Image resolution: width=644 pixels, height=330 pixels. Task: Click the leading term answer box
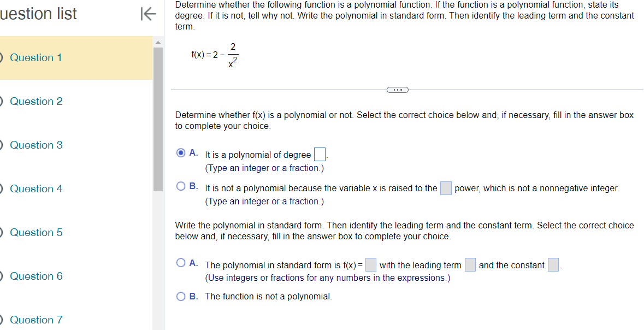point(470,264)
